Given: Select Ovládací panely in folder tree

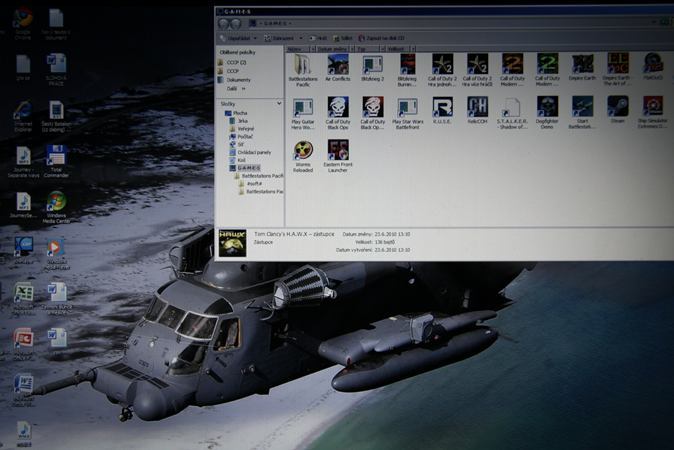Looking at the screenshot, I should point(251,152).
